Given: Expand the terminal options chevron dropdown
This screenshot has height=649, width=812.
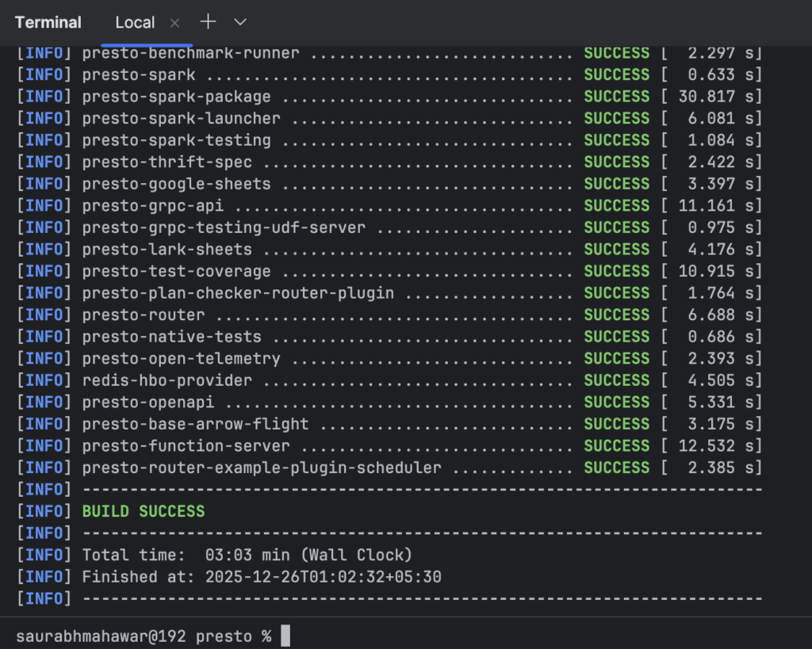Looking at the screenshot, I should tap(240, 22).
